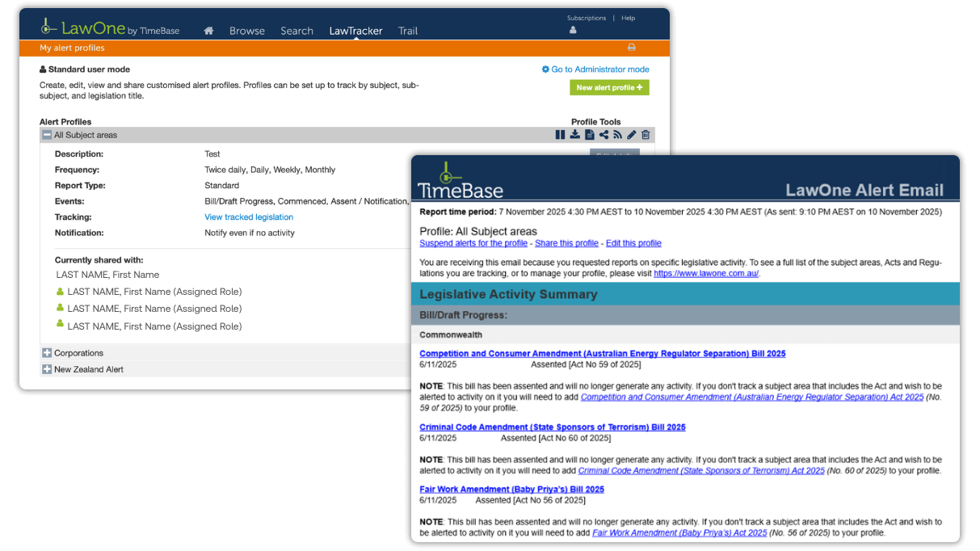This screenshot has height=551, width=980.
Task: Follow the Share this profile link
Action: [x=566, y=243]
